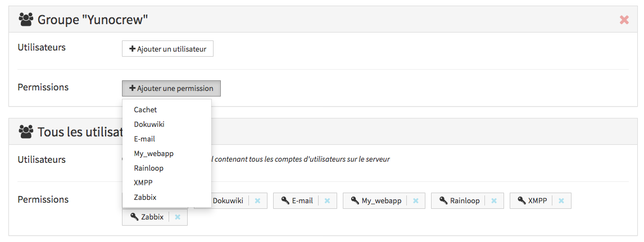The image size is (644, 242).
Task: Select Dokuwiki from the permission list
Action: coord(149,124)
